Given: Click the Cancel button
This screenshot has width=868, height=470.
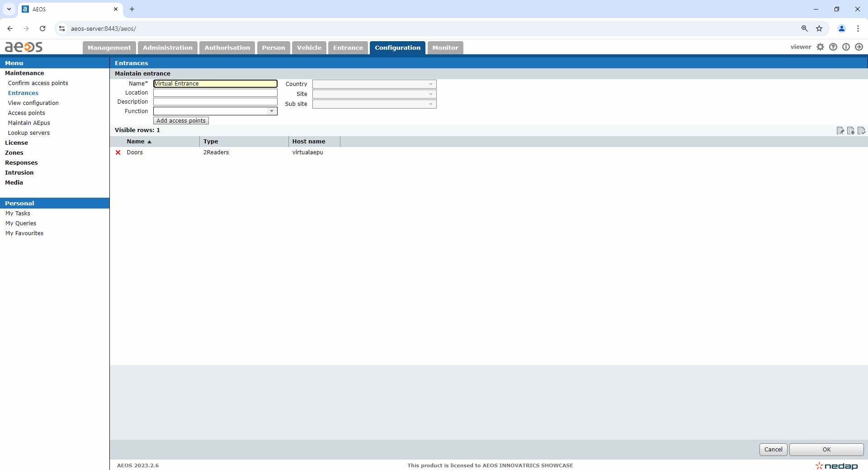Looking at the screenshot, I should point(774,450).
